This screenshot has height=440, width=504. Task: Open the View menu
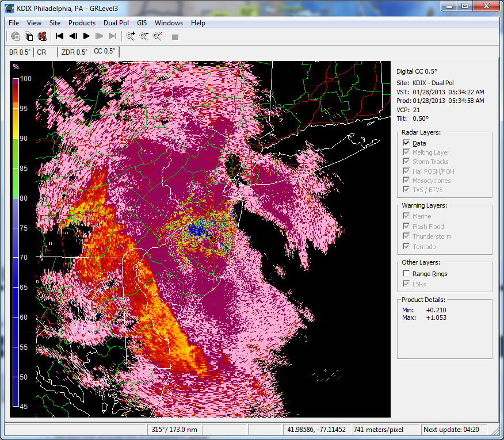34,23
